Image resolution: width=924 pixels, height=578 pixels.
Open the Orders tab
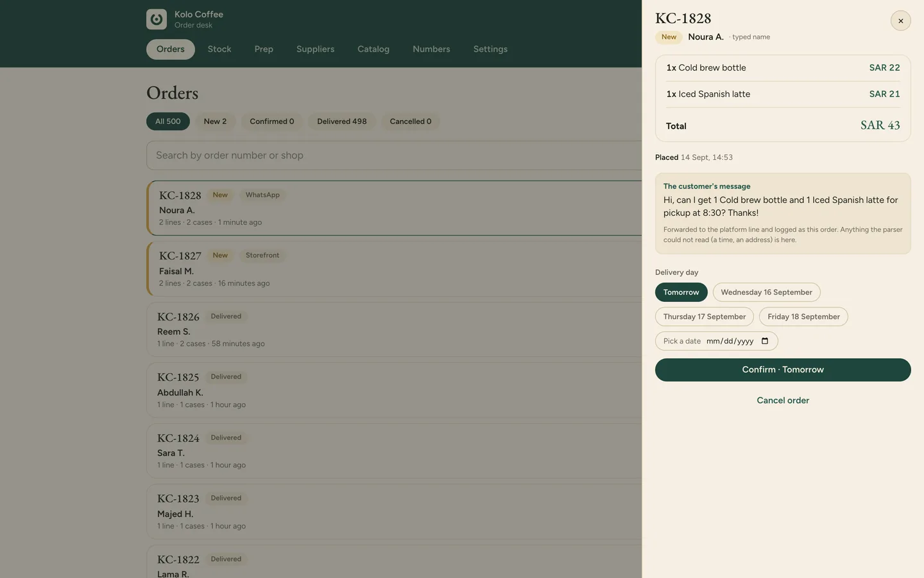pyautogui.click(x=171, y=49)
